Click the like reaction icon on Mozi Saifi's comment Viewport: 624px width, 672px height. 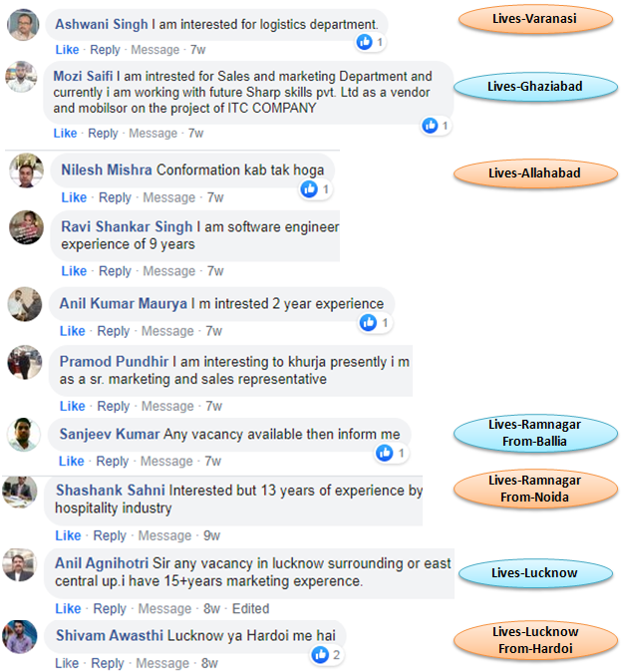coord(430,126)
